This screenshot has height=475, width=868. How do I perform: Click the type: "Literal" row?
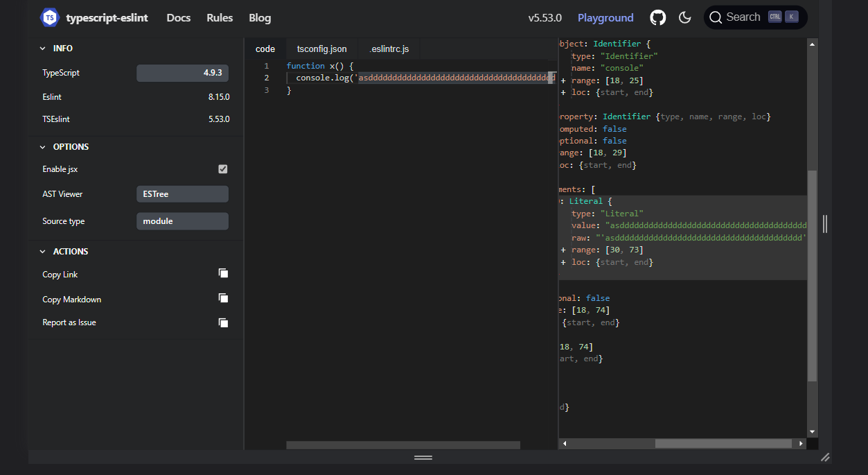tap(608, 214)
